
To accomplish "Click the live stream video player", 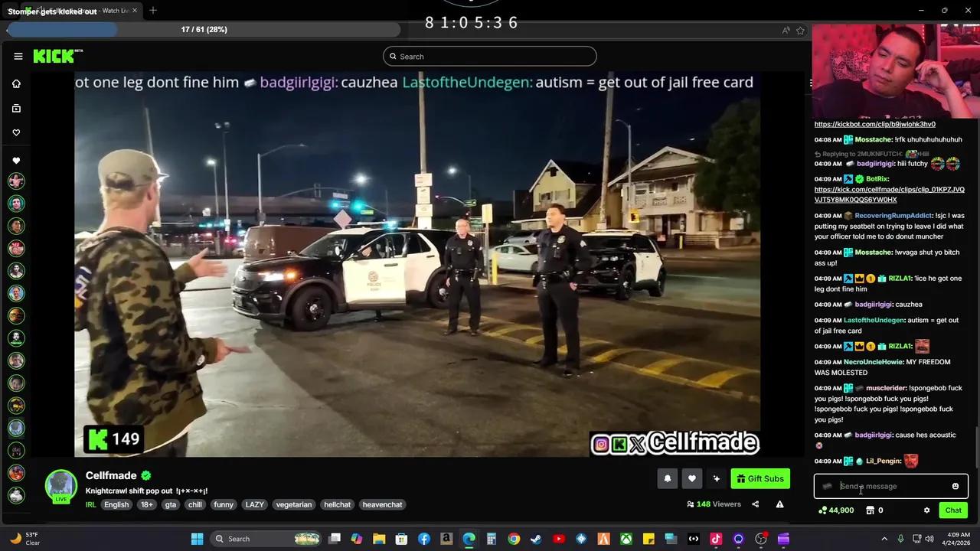I will tap(417, 265).
